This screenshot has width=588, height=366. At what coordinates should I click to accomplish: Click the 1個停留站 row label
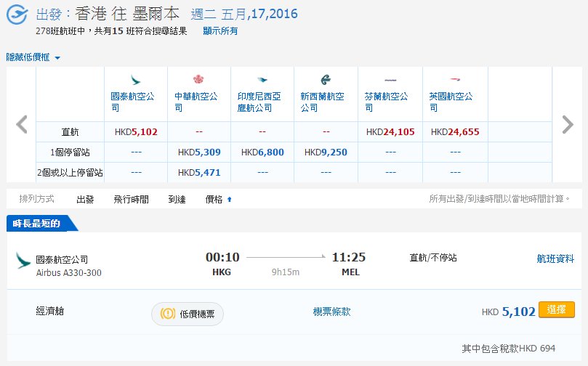tap(70, 152)
